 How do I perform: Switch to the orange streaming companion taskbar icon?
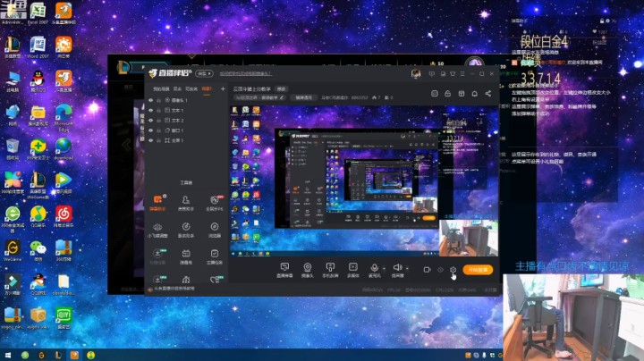(x=74, y=356)
